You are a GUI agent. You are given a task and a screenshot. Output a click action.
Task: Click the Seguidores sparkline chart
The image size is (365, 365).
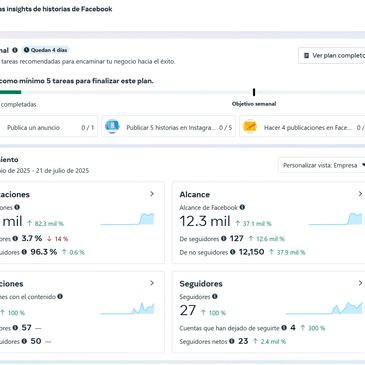coord(324,308)
